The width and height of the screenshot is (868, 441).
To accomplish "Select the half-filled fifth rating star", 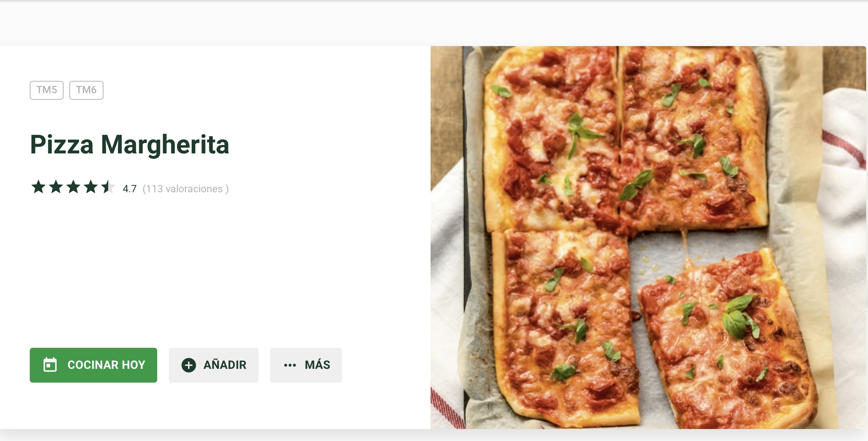I will [x=108, y=187].
